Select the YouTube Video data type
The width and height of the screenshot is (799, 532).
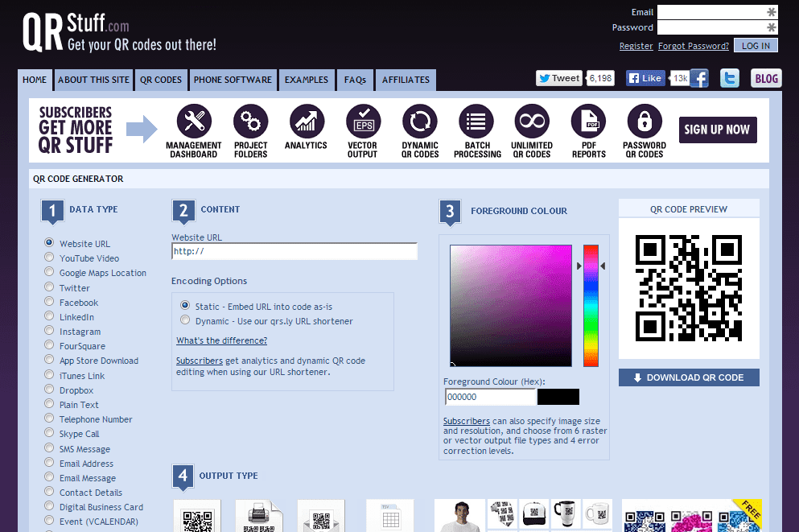(x=49, y=257)
